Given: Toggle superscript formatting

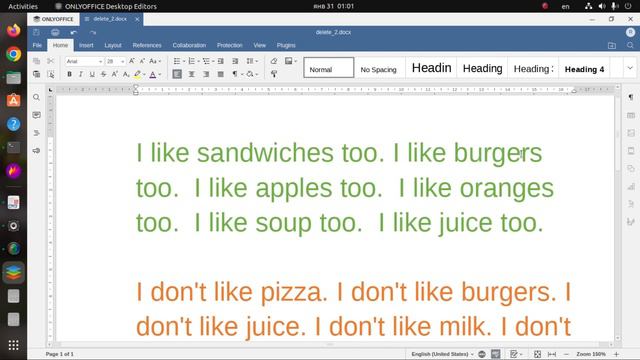Looking at the screenshot, I should tap(115, 74).
